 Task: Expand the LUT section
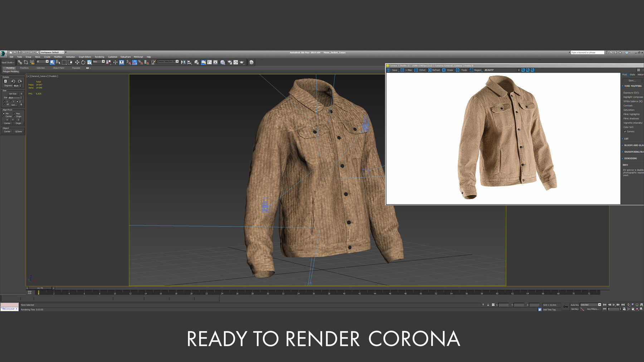click(x=625, y=139)
